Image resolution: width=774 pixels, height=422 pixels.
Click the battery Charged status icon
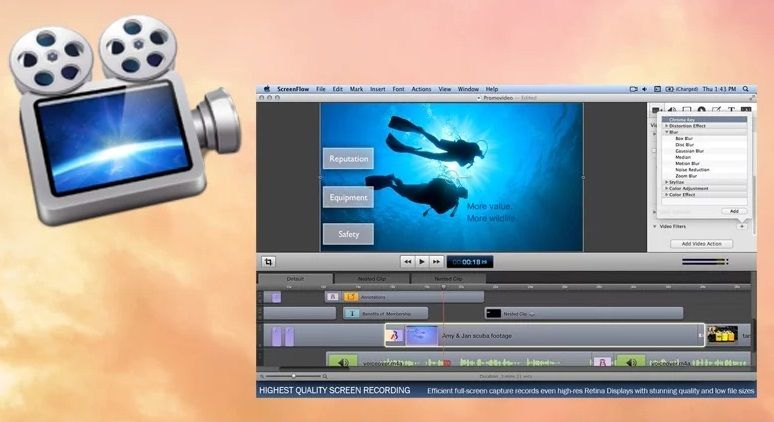pos(682,89)
